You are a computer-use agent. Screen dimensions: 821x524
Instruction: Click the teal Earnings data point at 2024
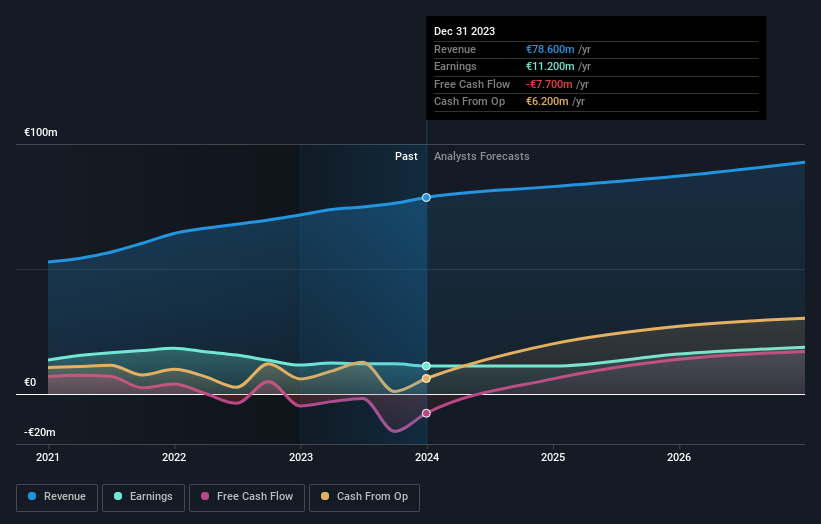pos(426,366)
